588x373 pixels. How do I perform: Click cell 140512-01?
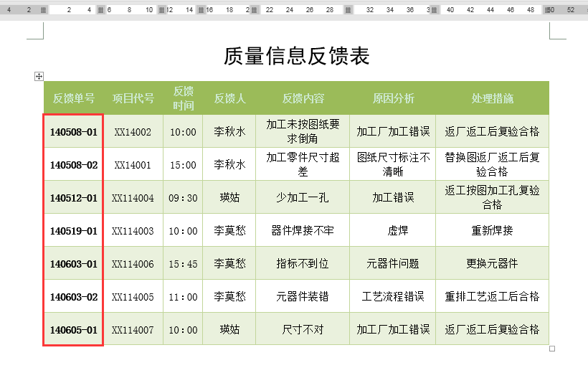point(73,198)
